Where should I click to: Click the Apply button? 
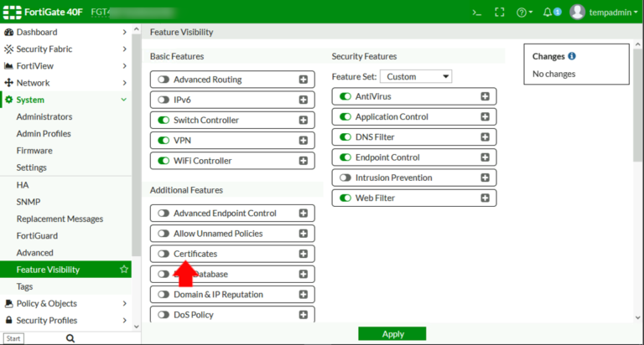392,334
